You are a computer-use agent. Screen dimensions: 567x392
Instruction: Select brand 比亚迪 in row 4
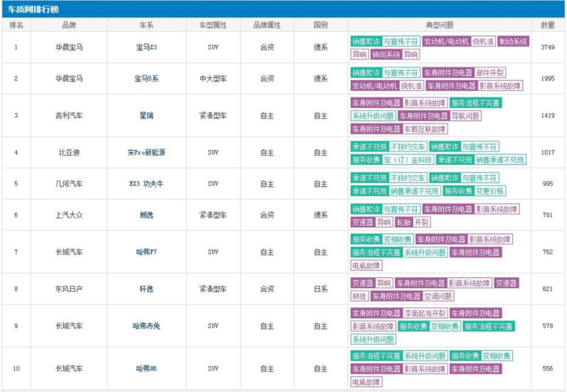coord(69,152)
